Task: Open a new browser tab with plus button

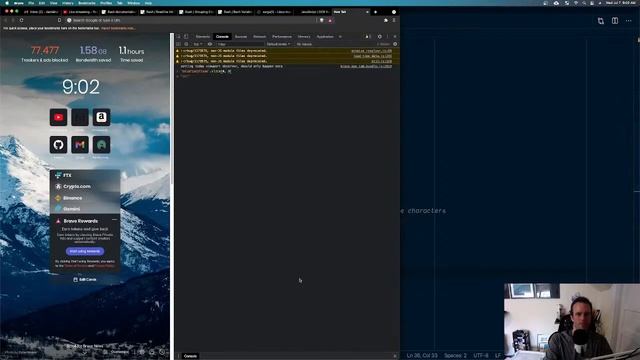Action: click(376, 12)
